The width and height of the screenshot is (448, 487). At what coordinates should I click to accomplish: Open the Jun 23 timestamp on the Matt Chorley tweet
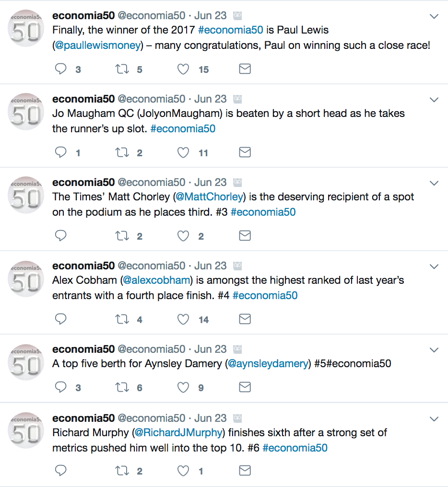coord(211,183)
